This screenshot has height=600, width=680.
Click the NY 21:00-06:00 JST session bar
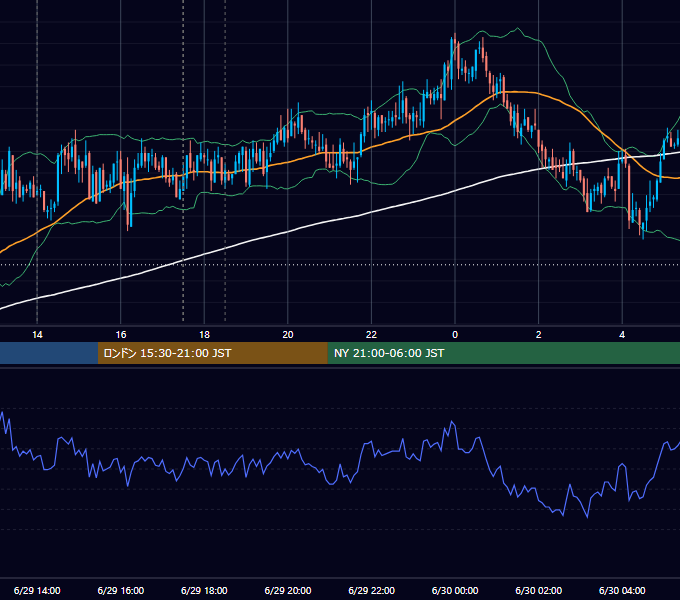click(503, 353)
